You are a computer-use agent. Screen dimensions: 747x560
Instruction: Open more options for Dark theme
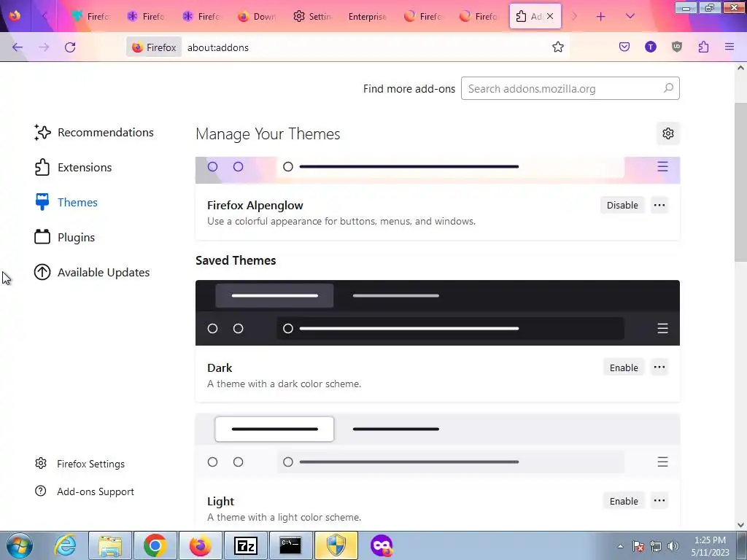point(659,367)
